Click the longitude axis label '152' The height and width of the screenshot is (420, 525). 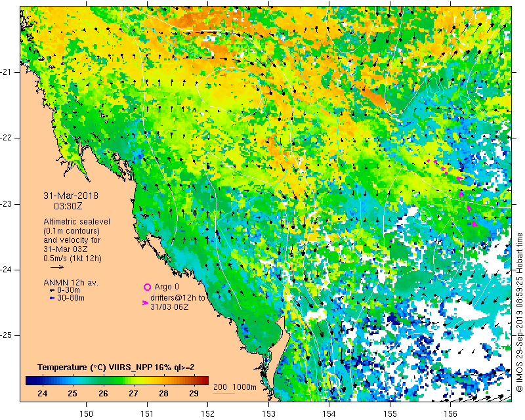coord(208,414)
